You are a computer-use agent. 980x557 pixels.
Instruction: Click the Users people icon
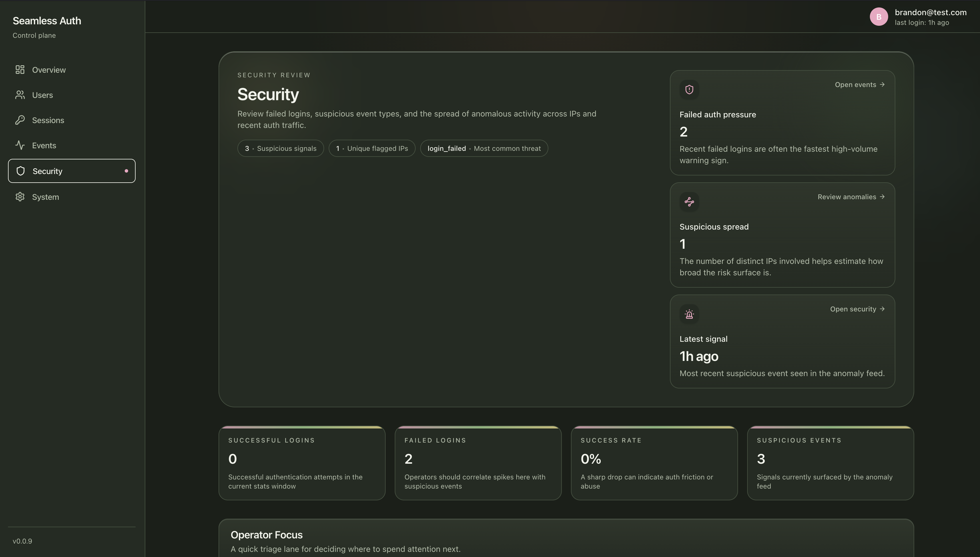coord(20,95)
